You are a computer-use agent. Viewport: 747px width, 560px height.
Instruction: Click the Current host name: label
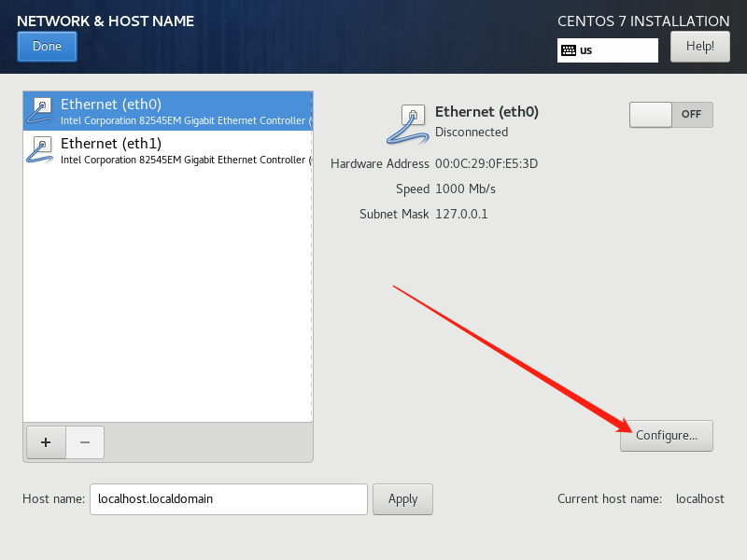point(610,498)
